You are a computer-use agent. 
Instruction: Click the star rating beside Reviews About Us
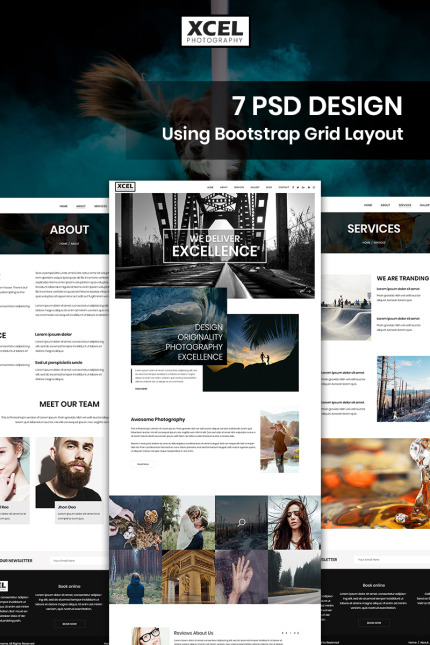291,633
